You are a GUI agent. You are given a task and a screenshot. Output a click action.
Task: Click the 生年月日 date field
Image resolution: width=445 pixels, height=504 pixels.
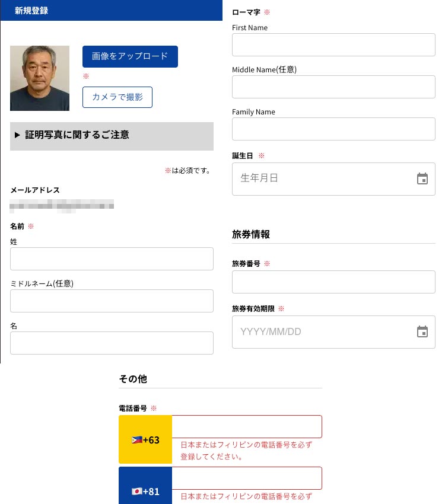(x=323, y=179)
